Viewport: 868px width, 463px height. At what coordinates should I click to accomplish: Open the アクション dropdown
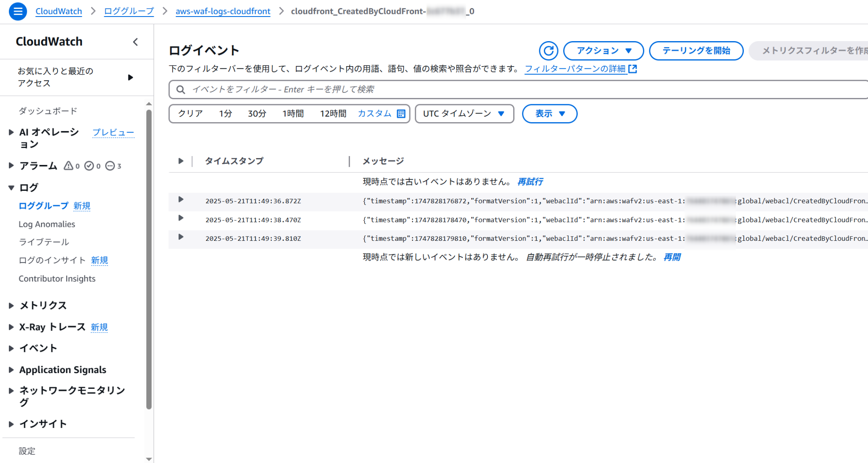tap(604, 51)
